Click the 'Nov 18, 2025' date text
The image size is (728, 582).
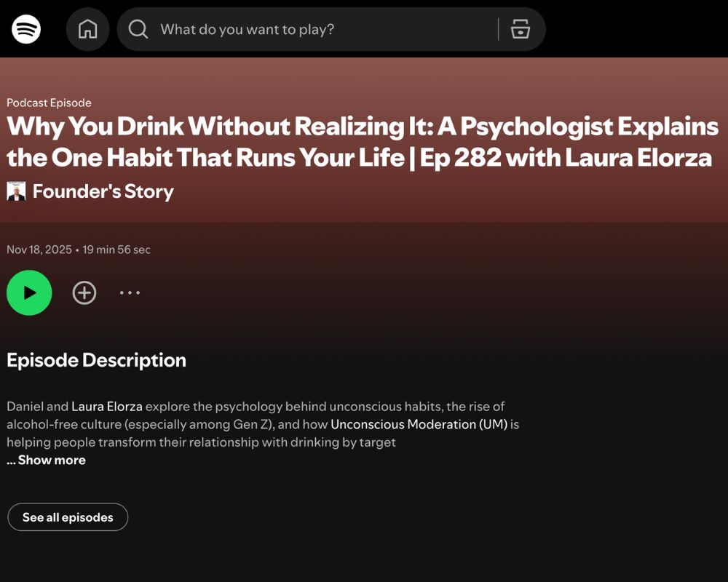coord(39,250)
